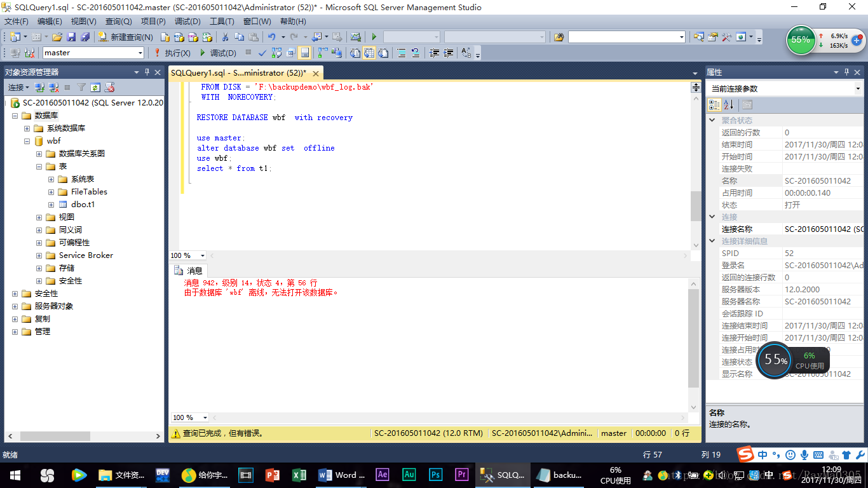Open the Activity Monitor icon

[x=355, y=37]
